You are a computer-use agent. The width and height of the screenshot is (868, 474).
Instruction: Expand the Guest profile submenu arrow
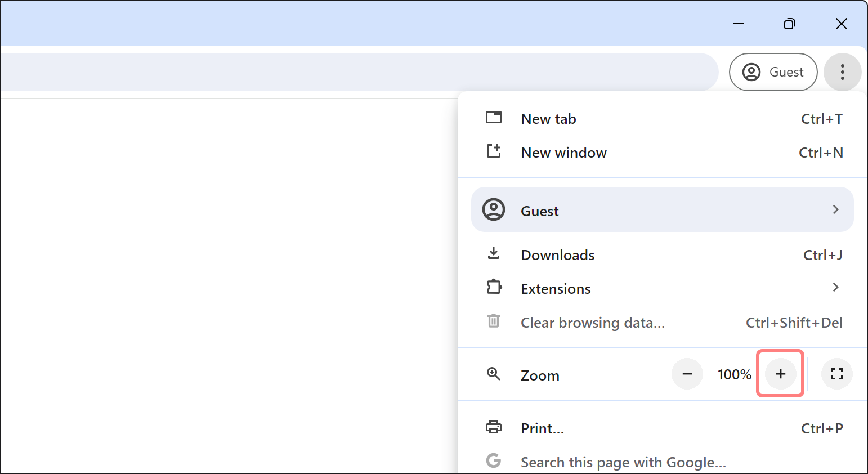[x=835, y=210]
